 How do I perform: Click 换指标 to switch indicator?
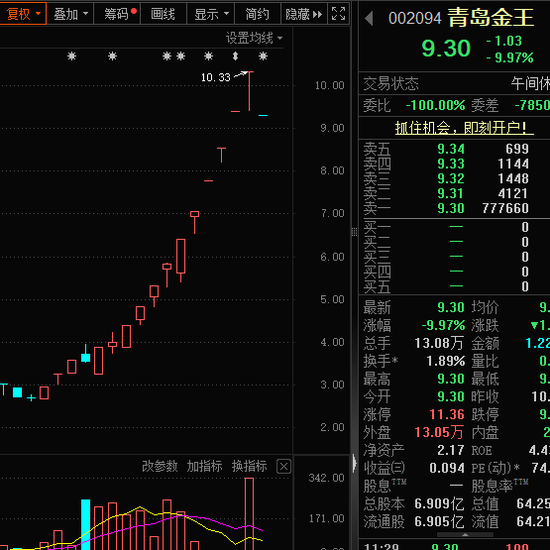point(249,466)
